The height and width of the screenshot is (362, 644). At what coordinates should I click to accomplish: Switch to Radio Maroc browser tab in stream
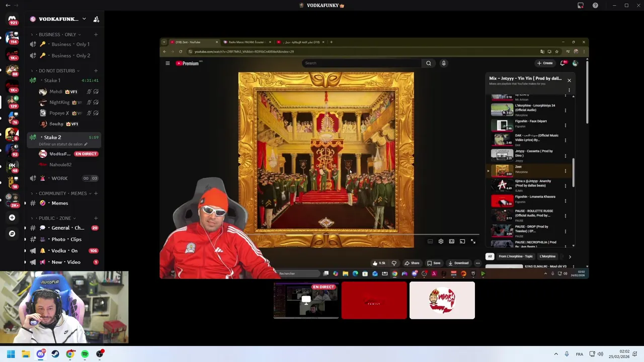tap(248, 42)
